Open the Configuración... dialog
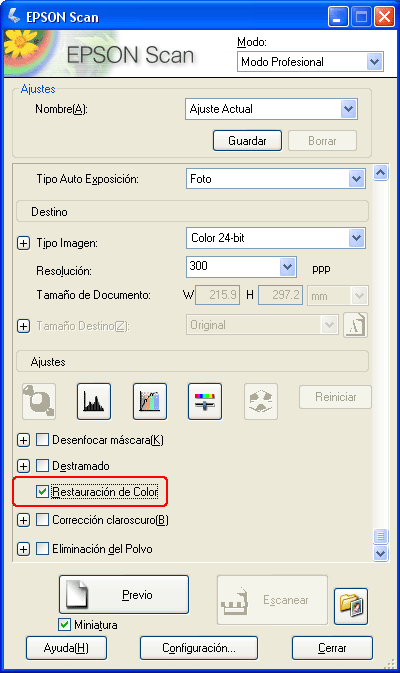The width and height of the screenshot is (400, 673). pos(199,648)
